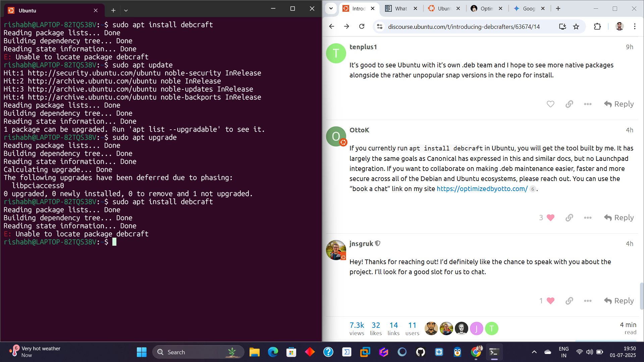Open the optimizedbyotto.com link
The height and width of the screenshot is (362, 644).
[x=482, y=189]
